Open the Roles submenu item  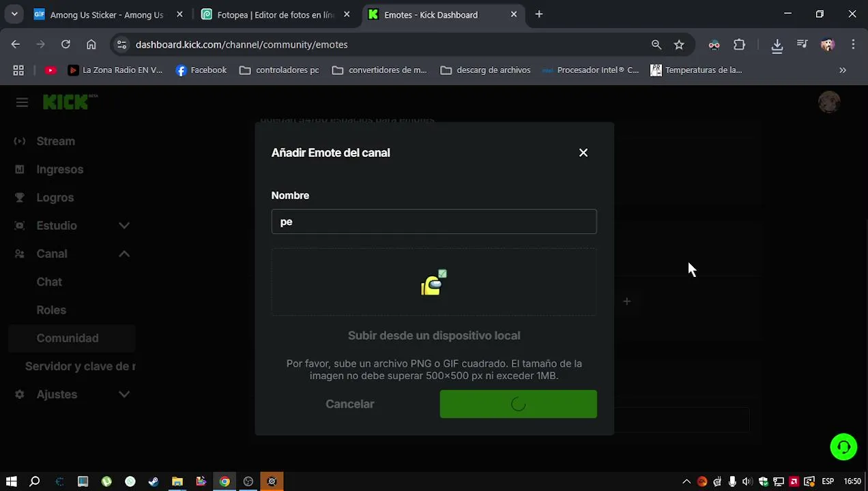coord(51,310)
